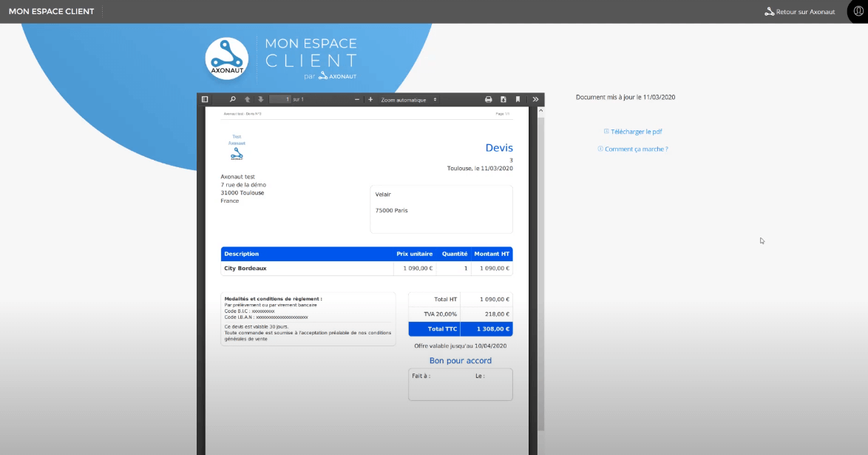Viewport: 868px width, 455px height.
Task: Zoom out with the minus button
Action: [357, 99]
